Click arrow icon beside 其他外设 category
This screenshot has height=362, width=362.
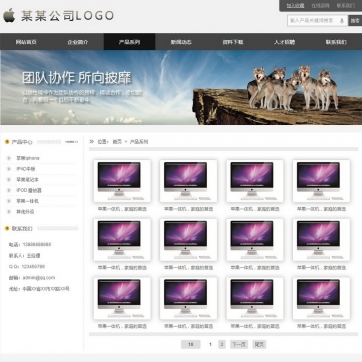(9, 212)
